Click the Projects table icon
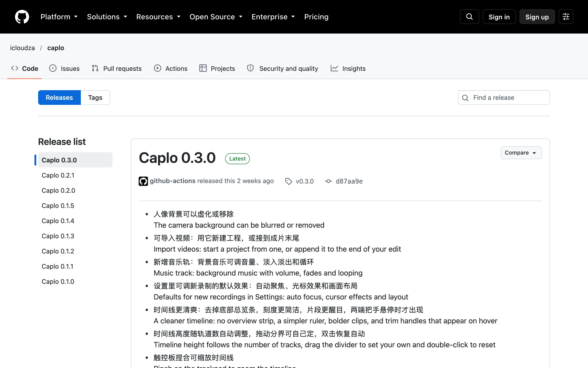This screenshot has width=588, height=368. pyautogui.click(x=203, y=68)
